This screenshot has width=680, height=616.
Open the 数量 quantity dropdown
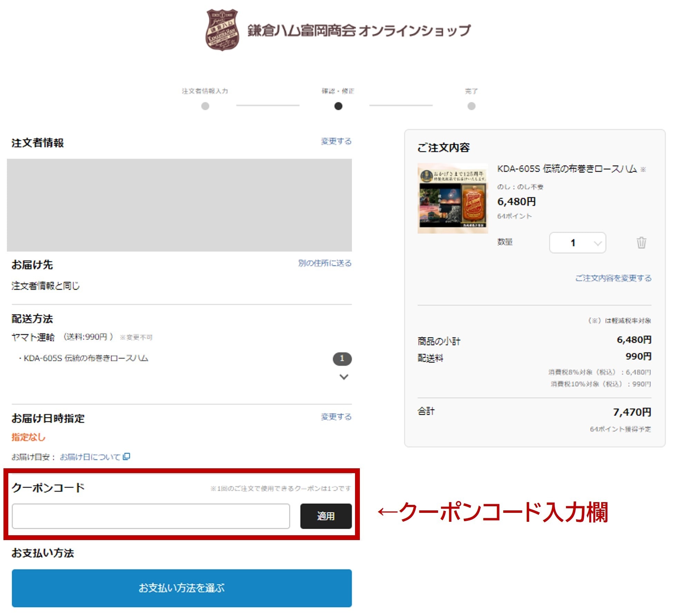pos(577,243)
